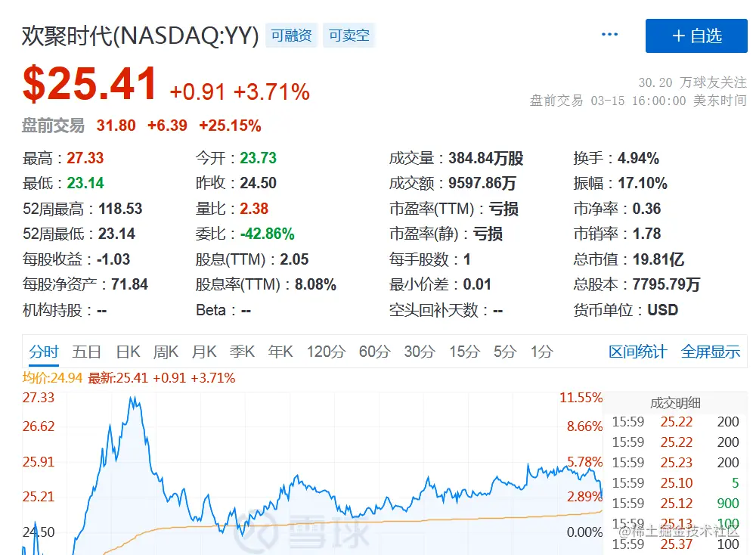The height and width of the screenshot is (555, 756).
Task: Click the stock title 欢聚时代(NASDAQ:YY)
Action: click(141, 36)
